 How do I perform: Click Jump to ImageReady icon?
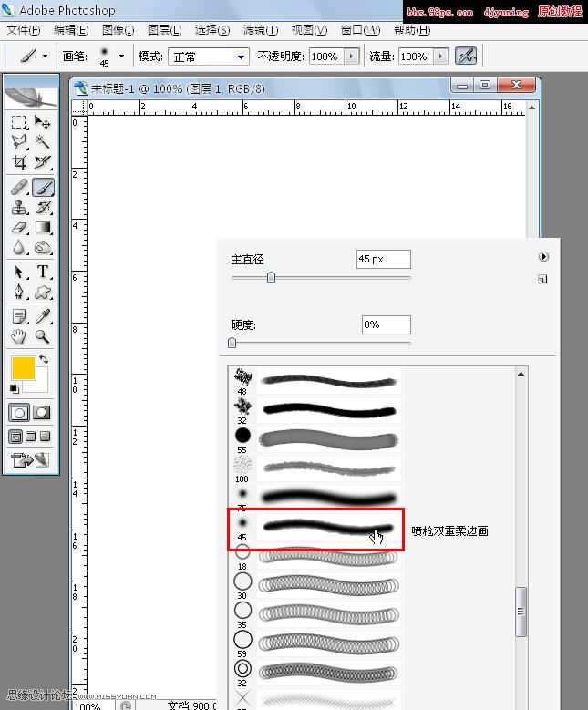(30, 460)
